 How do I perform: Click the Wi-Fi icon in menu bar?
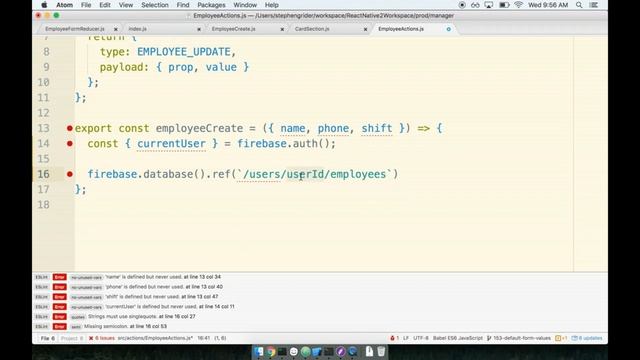tap(518, 5)
